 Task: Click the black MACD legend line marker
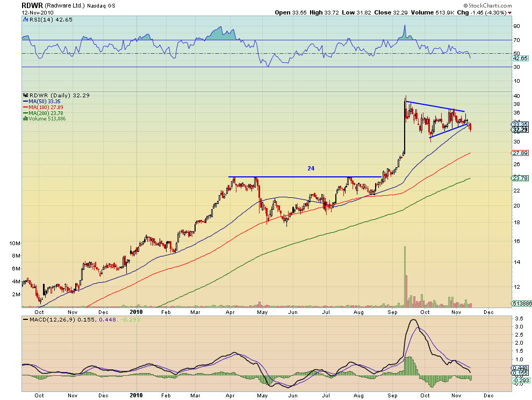[x=25, y=319]
